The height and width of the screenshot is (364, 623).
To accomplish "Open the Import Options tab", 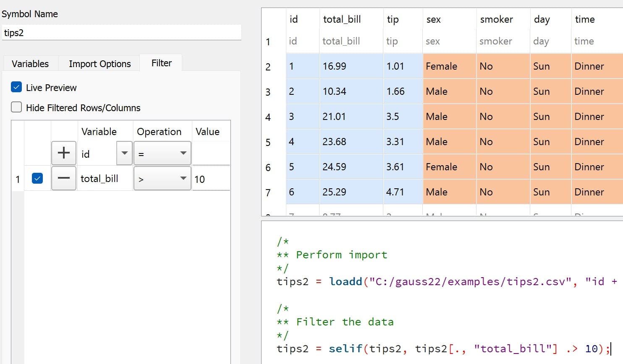I will (100, 64).
